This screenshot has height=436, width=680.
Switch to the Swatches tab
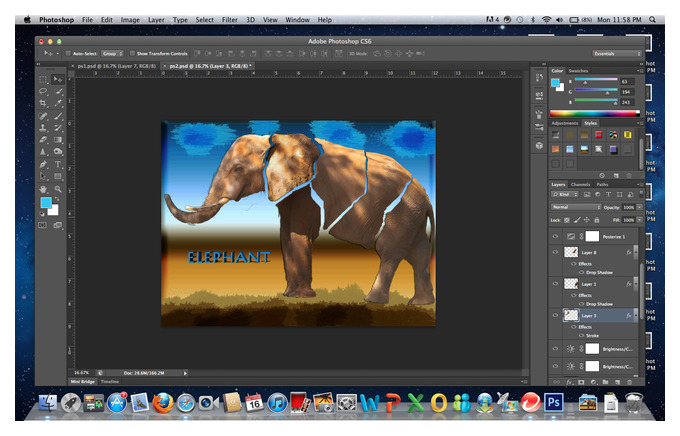[578, 71]
